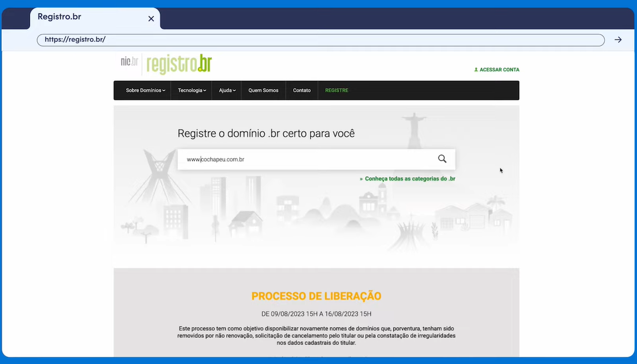Click the green REGISTRE menu item

(x=336, y=90)
